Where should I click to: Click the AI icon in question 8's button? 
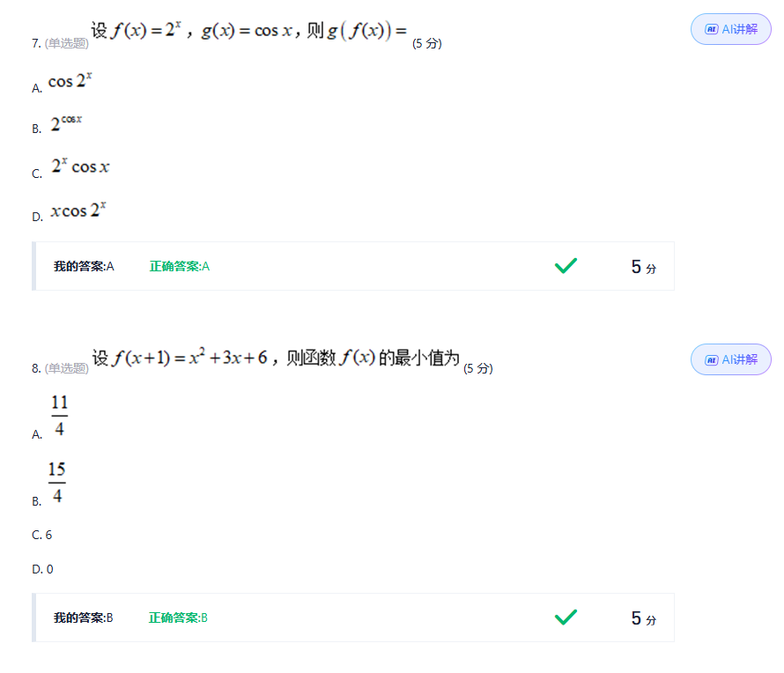click(711, 359)
